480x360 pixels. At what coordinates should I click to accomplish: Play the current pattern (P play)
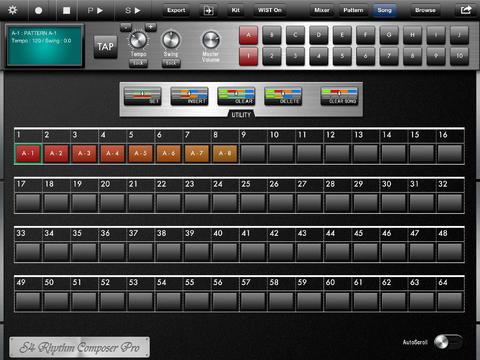pyautogui.click(x=95, y=10)
